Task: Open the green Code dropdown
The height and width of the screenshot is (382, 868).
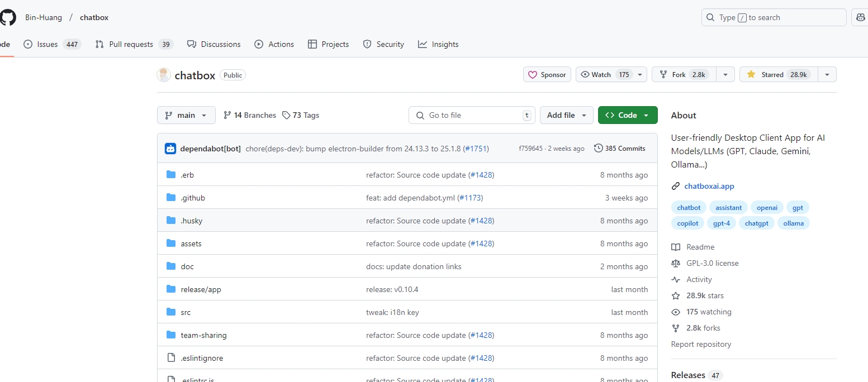Action: (628, 115)
